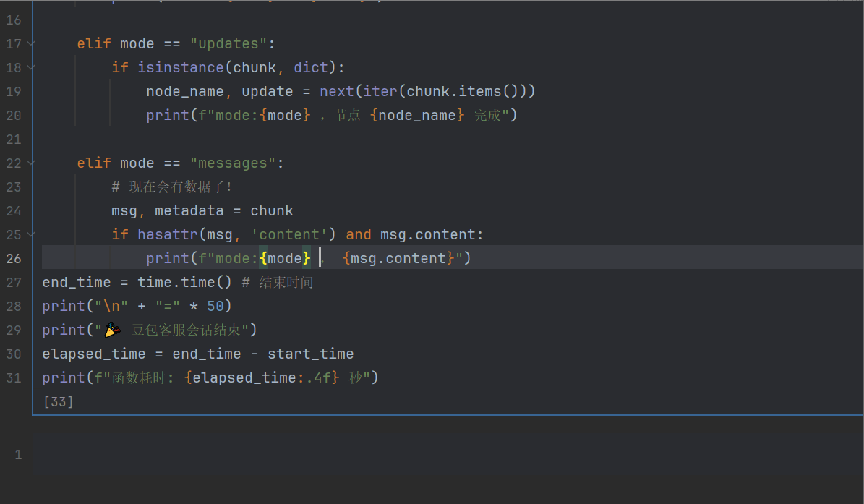
Task: Collapse the elif mode == "updates" block
Action: 31,43
